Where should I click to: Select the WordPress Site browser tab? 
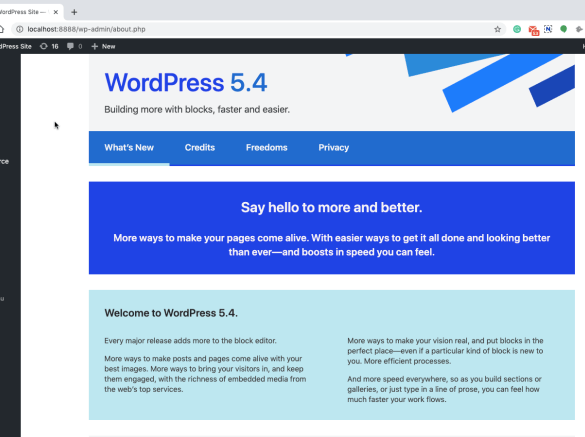click(x=30, y=12)
